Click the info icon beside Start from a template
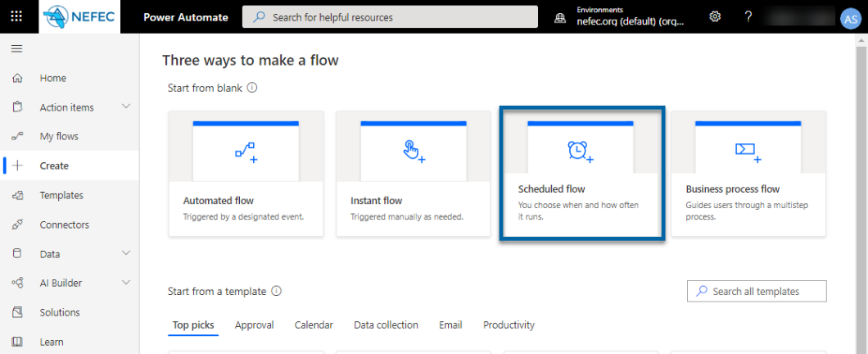 (x=276, y=291)
